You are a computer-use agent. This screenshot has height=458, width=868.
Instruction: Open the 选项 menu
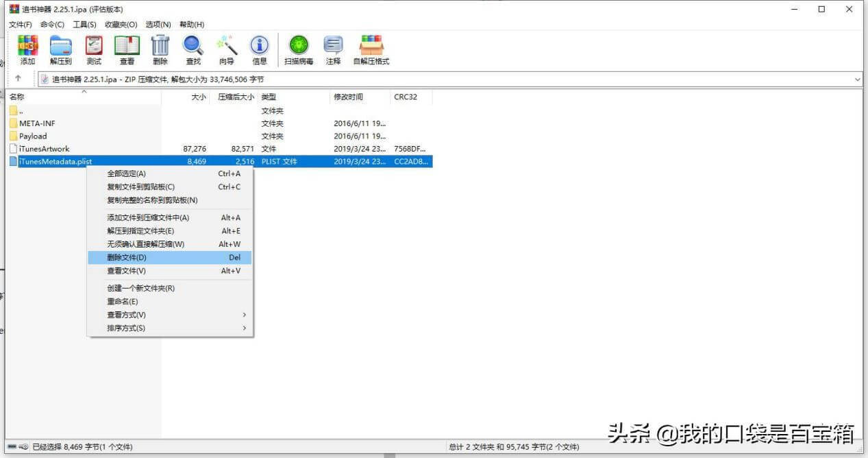pyautogui.click(x=158, y=24)
